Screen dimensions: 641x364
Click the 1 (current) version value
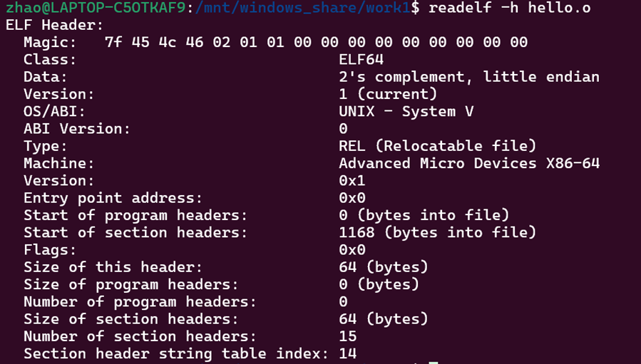pos(388,94)
